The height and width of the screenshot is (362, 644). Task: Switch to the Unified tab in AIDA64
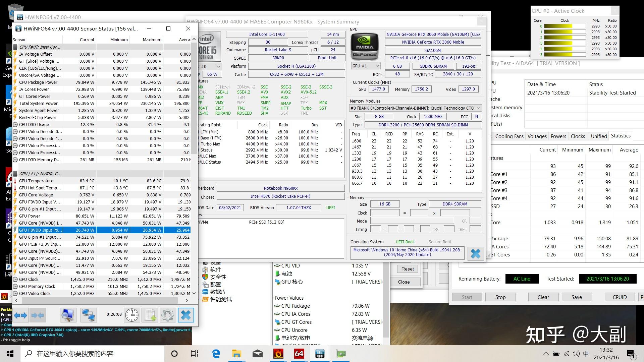pos(599,136)
